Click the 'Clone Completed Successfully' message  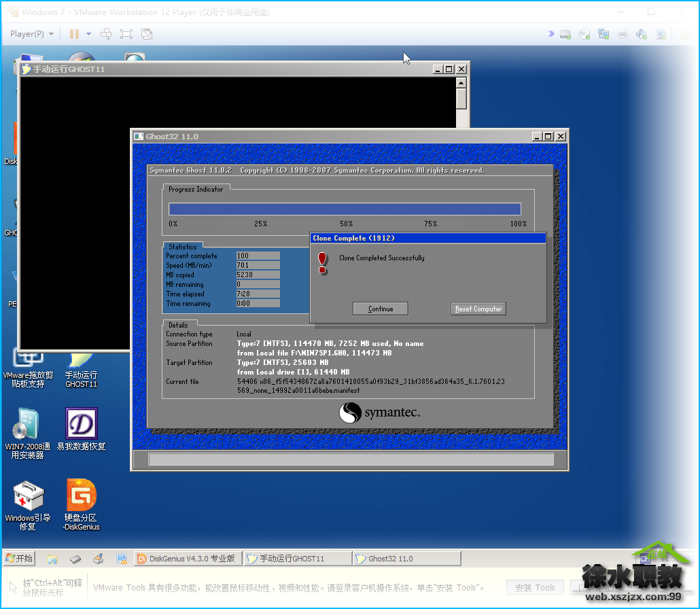382,258
